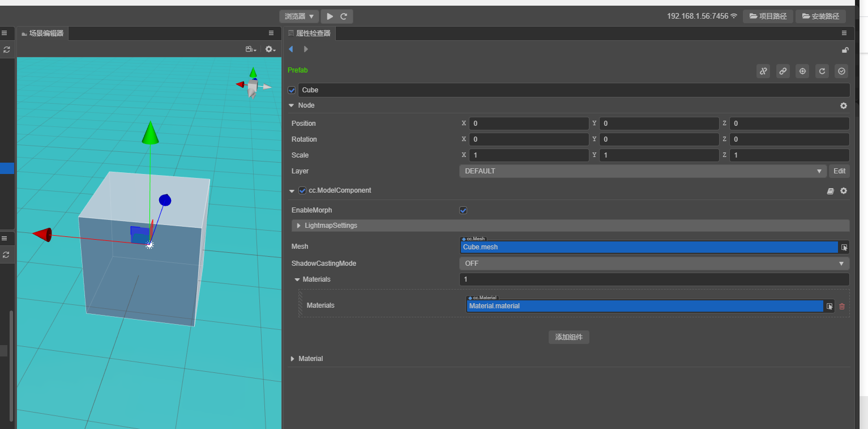Click the wifi icon beside the IP address
This screenshot has height=429, width=868.
pos(734,16)
